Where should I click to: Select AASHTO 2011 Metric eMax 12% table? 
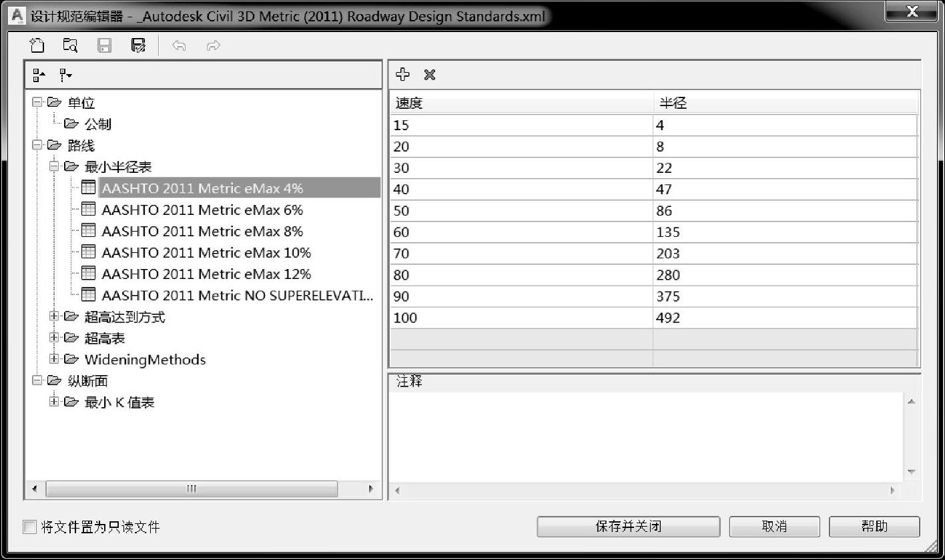click(x=206, y=274)
